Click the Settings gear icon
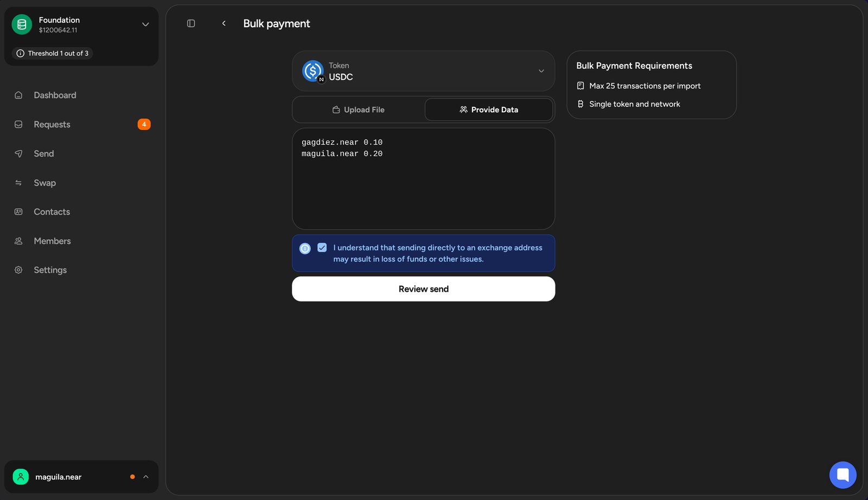 coord(18,270)
